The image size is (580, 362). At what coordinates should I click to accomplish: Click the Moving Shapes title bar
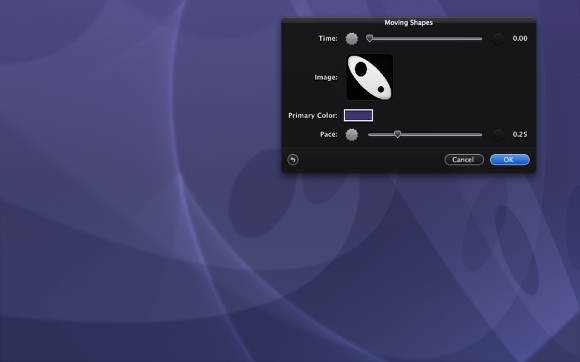click(408, 23)
